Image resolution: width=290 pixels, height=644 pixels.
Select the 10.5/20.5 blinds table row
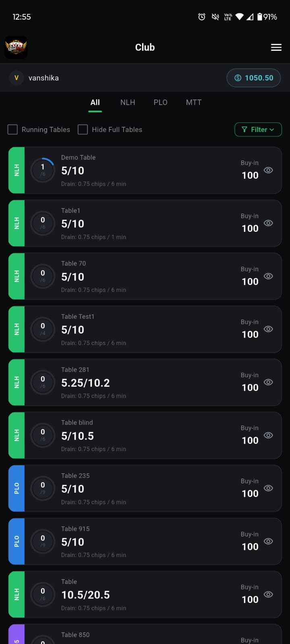point(145,594)
